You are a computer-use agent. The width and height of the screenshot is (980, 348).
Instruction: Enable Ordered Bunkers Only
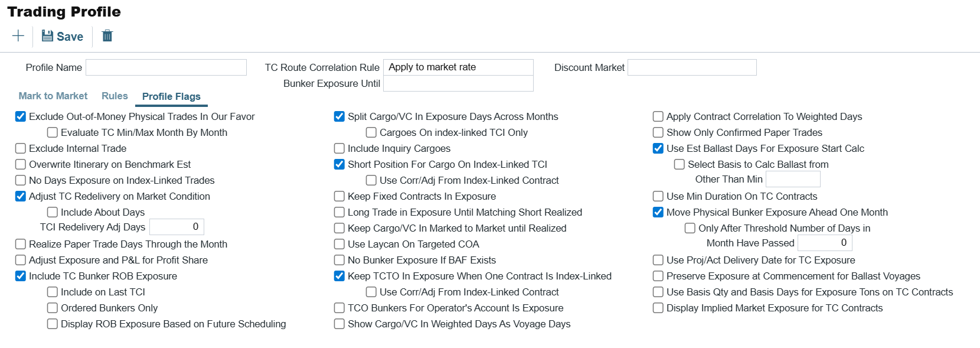(x=53, y=308)
